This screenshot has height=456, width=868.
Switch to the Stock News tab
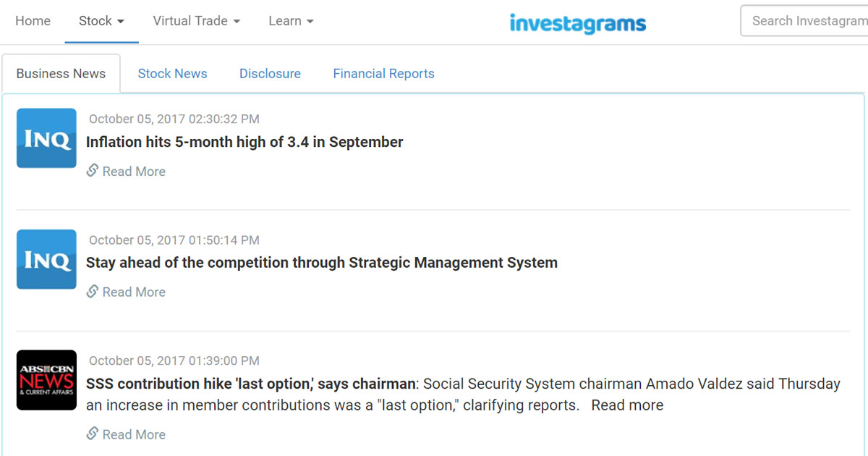click(172, 74)
